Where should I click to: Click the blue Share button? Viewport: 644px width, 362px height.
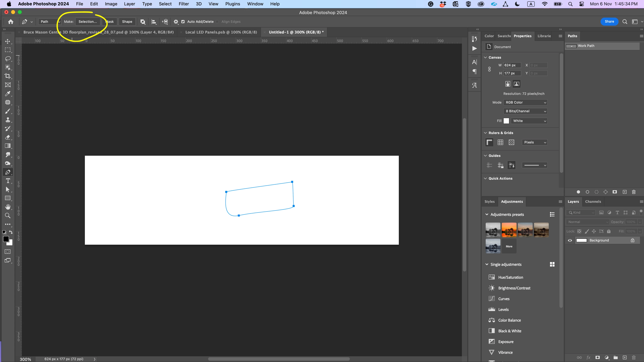(x=609, y=21)
